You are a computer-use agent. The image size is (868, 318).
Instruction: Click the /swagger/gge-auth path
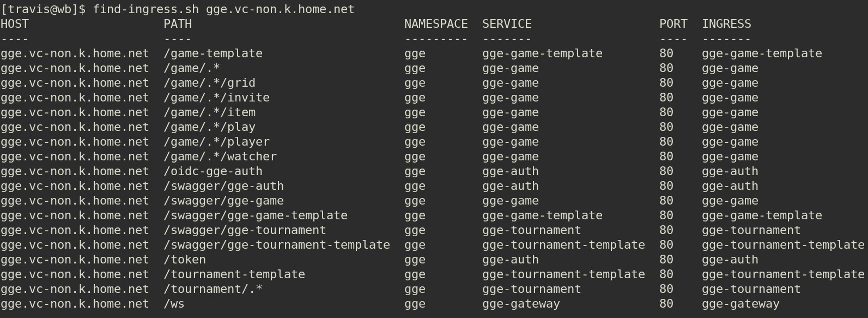pos(223,186)
